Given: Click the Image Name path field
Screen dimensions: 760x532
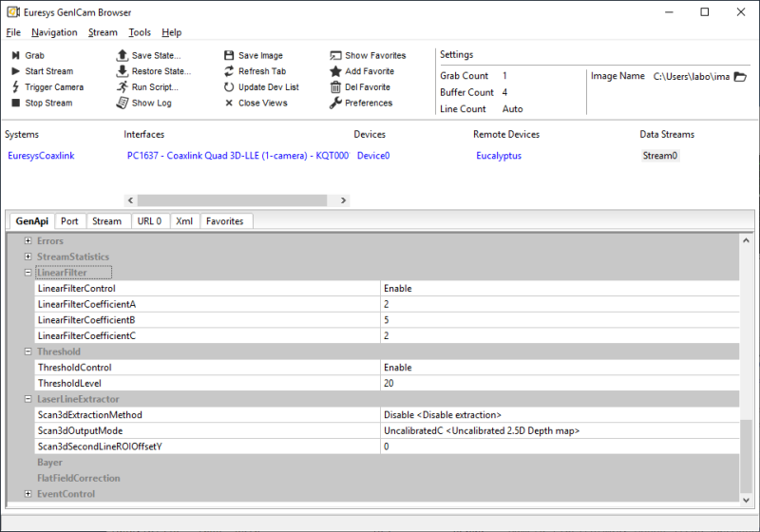Looking at the screenshot, I should [692, 77].
